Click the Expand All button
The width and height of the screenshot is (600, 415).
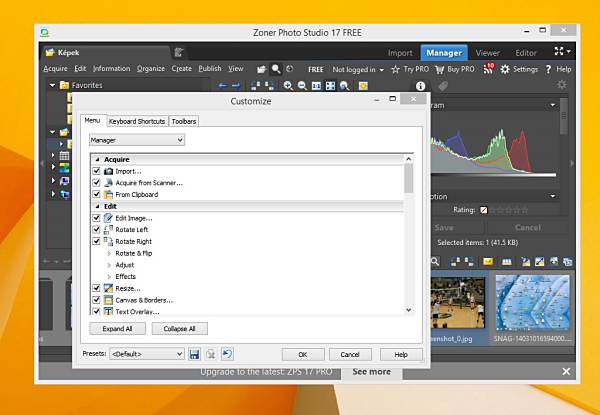click(x=117, y=329)
